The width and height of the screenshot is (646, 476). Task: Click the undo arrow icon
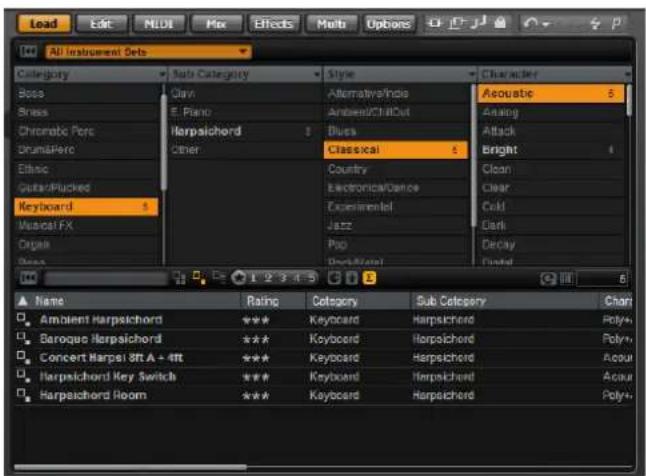click(x=530, y=23)
